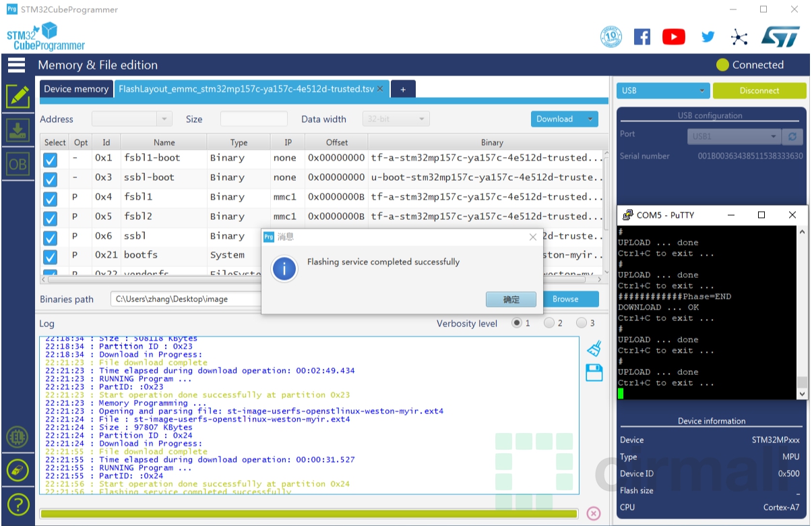Refresh USB port list icon
Image resolution: width=812 pixels, height=526 pixels.
tap(792, 136)
